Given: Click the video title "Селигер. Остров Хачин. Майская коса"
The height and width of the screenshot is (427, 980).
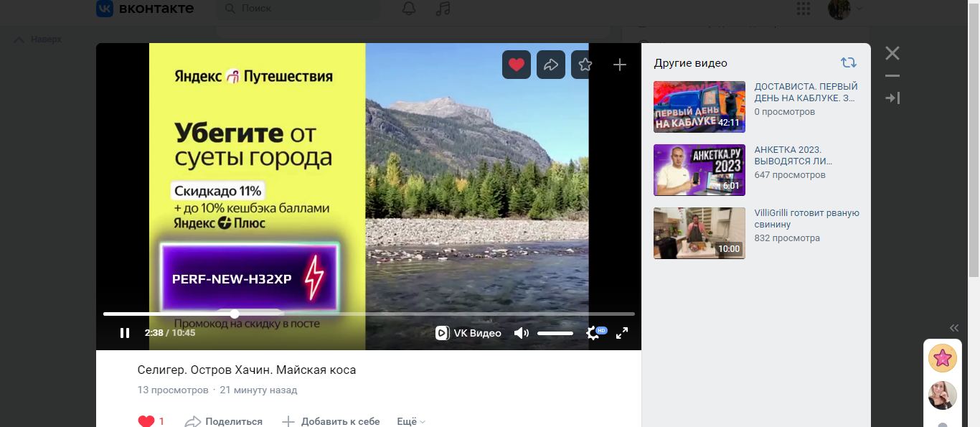Looking at the screenshot, I should coord(247,370).
